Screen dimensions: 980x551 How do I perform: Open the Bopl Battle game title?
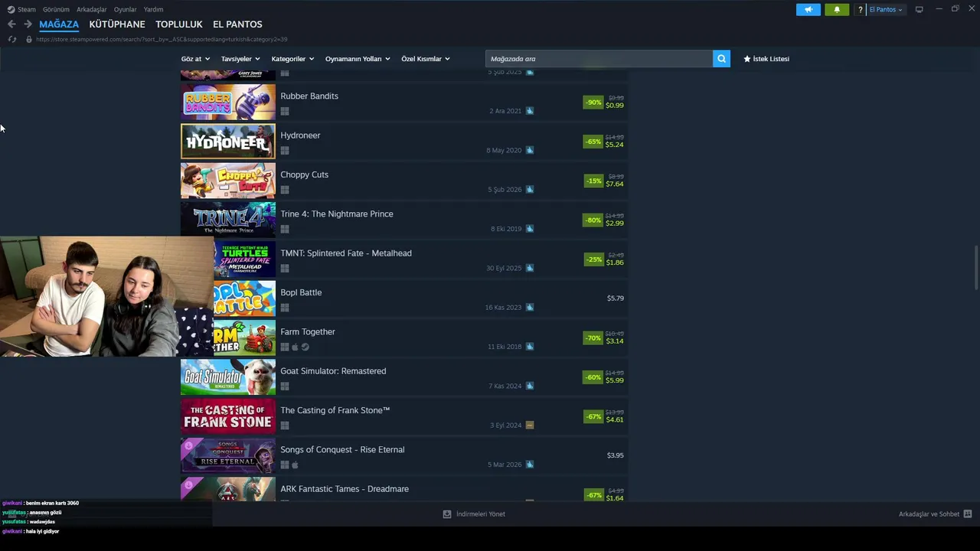301,292
